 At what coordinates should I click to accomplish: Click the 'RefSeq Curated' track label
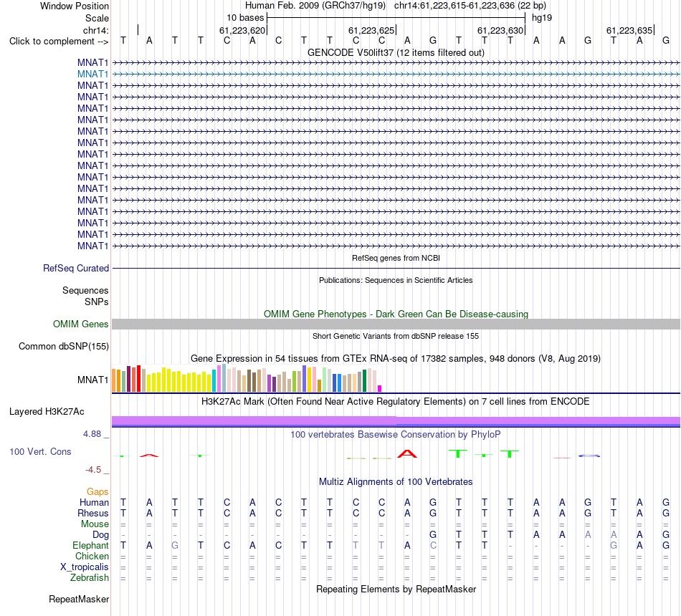point(76,269)
